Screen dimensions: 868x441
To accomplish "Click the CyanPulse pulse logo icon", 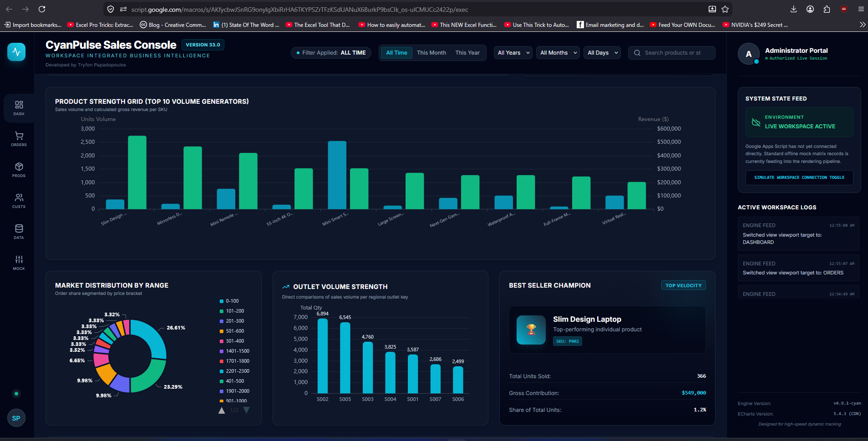I will pyautogui.click(x=16, y=51).
